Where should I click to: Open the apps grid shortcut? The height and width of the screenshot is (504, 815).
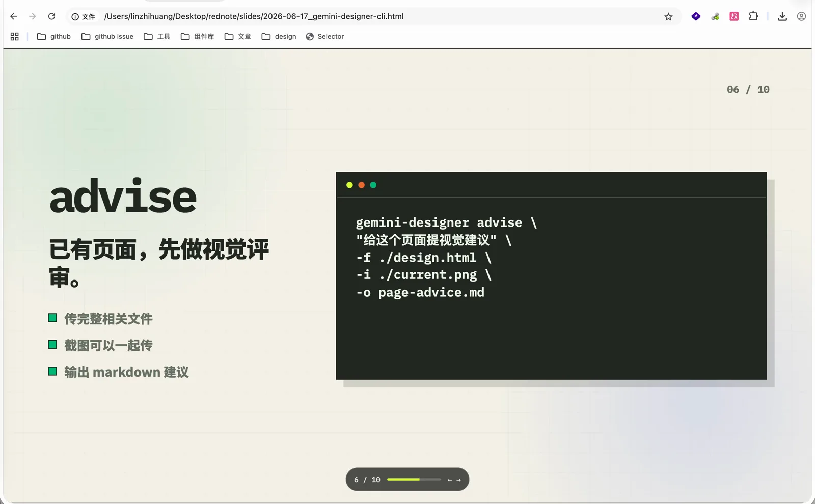point(15,36)
